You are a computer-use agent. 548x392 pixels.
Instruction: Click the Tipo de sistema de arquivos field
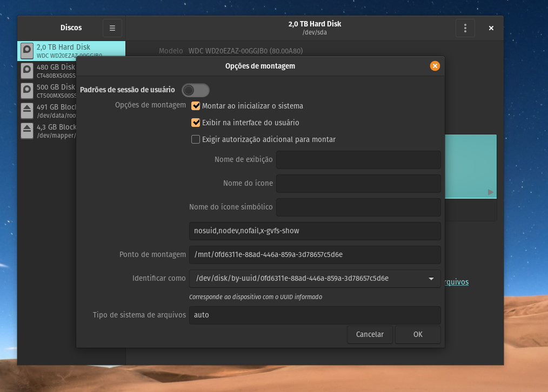click(x=315, y=315)
